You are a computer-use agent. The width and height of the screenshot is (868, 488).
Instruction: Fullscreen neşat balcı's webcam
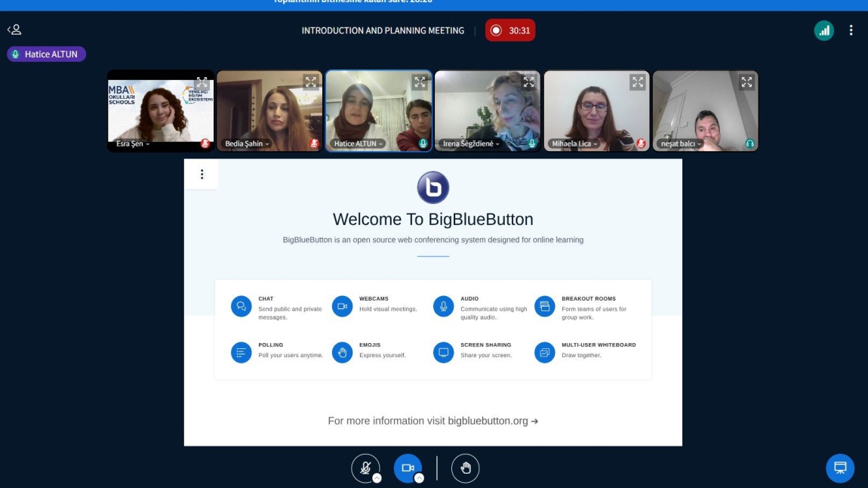[746, 82]
